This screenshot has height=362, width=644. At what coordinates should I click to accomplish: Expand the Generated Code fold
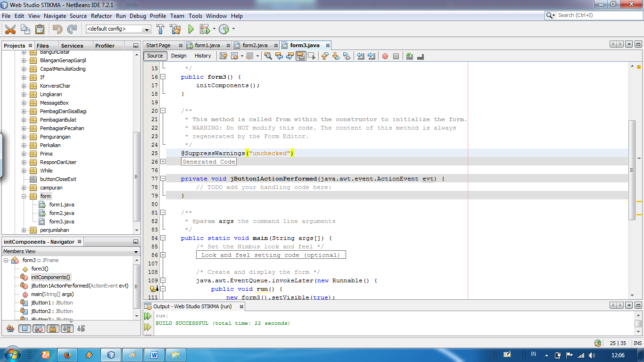click(163, 161)
